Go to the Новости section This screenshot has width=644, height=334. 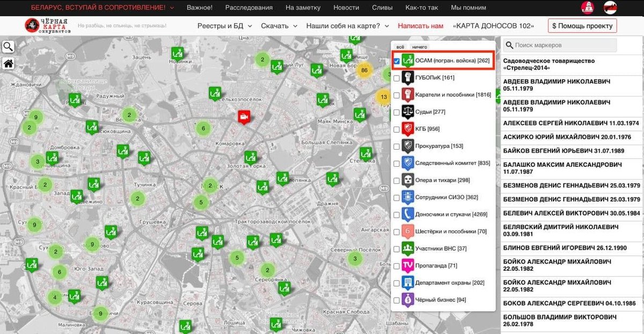[x=346, y=8]
